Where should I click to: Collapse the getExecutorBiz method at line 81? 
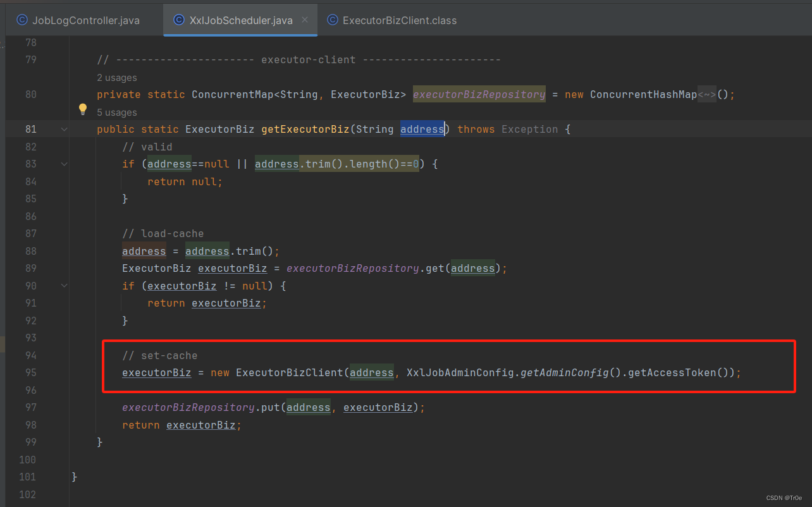click(64, 129)
